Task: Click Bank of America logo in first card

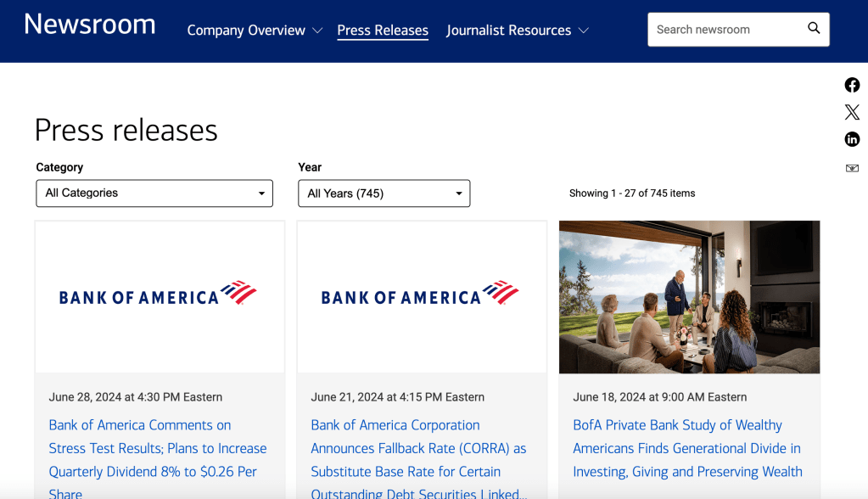Action: coord(159,294)
